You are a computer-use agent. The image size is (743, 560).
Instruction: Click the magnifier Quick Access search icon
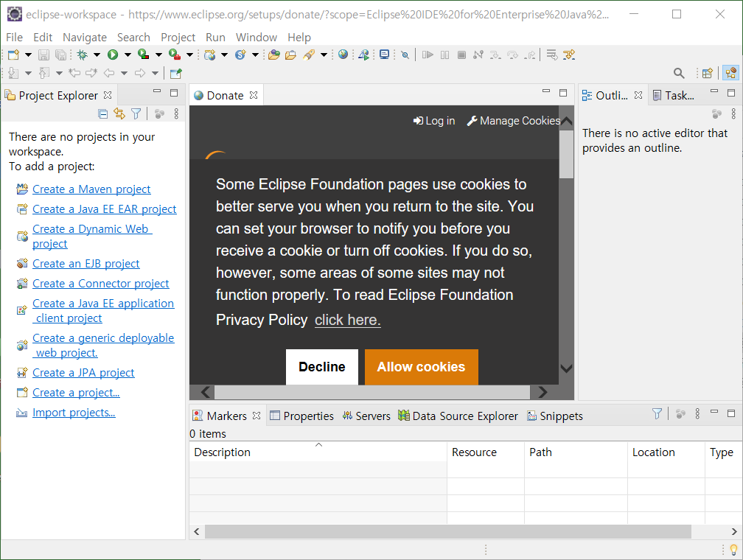[x=679, y=73]
